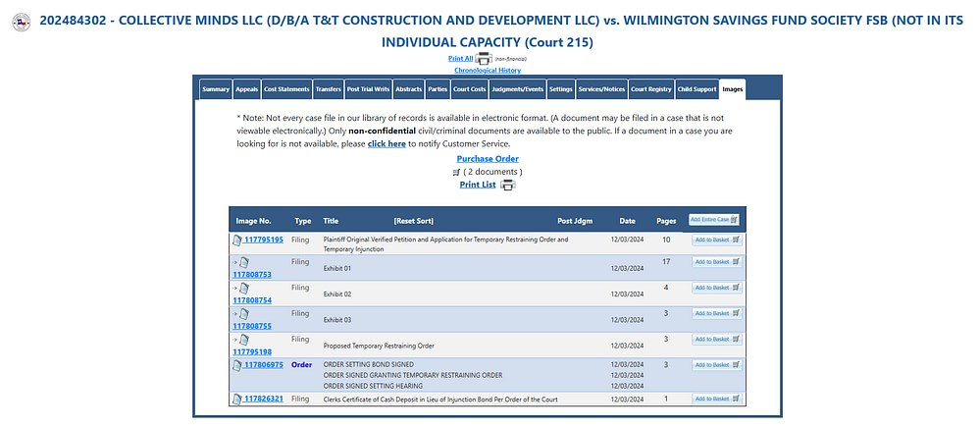Open image number 117808755 link
Screen dimensions: 980x428
(x=252, y=326)
